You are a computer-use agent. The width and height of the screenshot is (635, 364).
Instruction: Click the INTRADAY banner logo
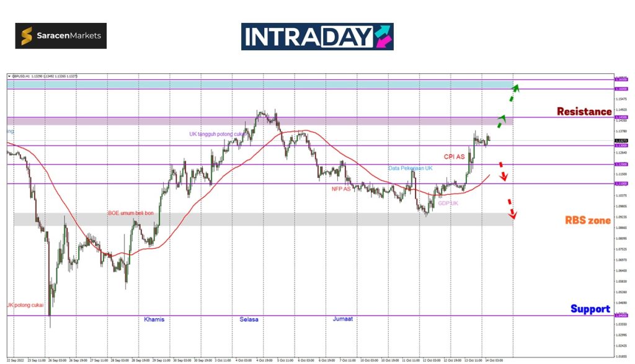point(317,37)
